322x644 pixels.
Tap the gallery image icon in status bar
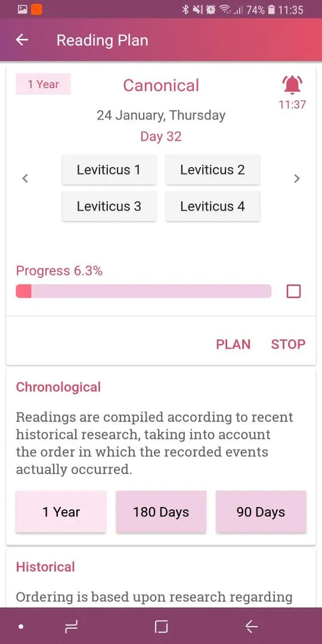point(22,10)
